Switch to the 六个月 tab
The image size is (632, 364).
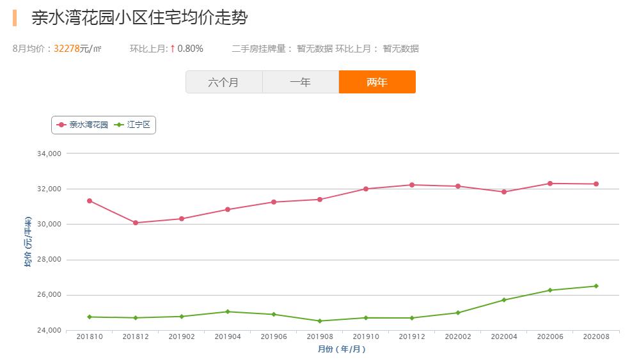click(224, 83)
